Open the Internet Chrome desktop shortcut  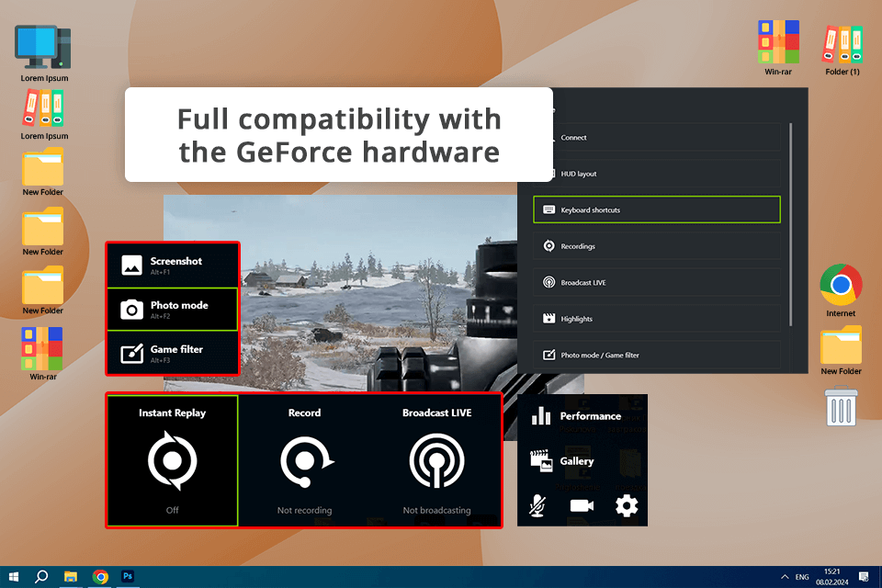point(841,290)
